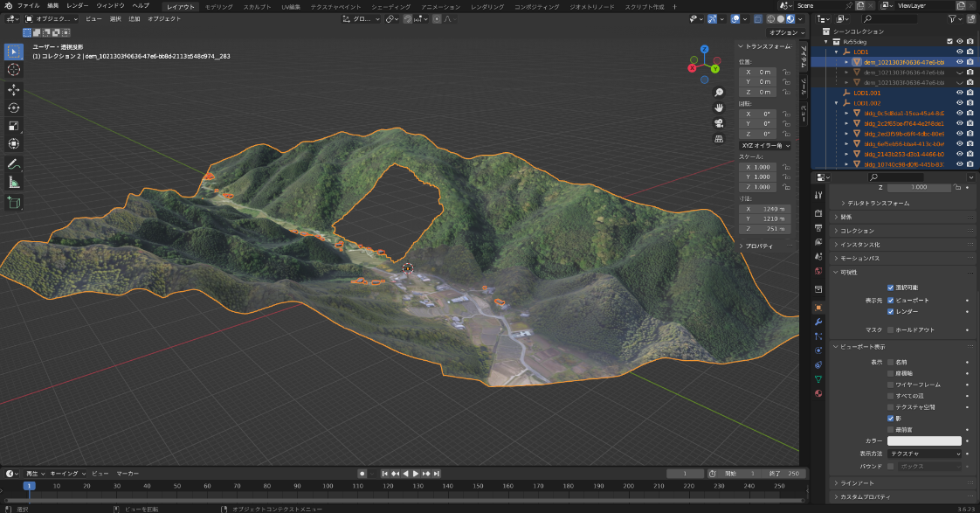Open the XYZ オイラー角 rotation mode dropdown
Screen dimensions: 980x513
coord(764,146)
